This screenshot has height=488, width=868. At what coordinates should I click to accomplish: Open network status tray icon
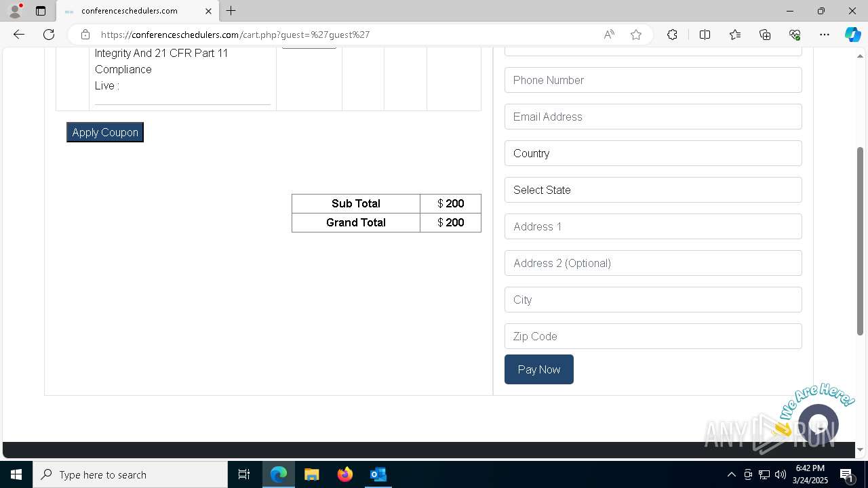[x=764, y=474]
